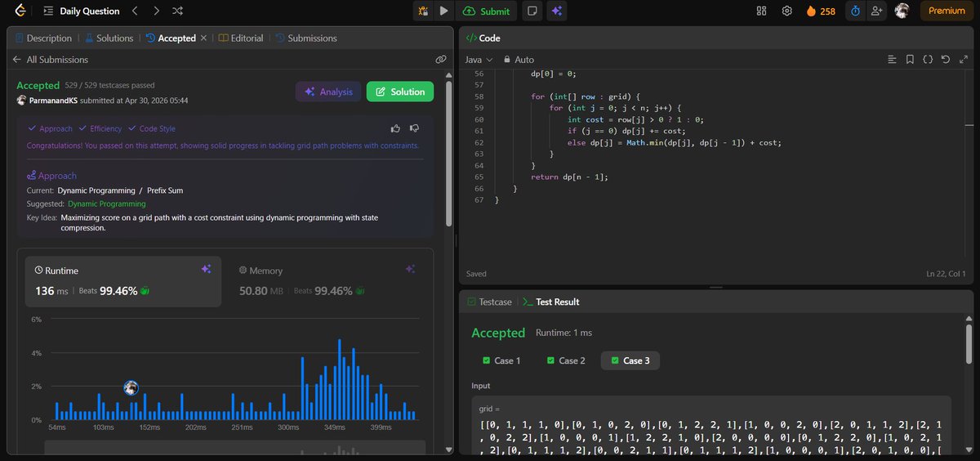Thumbs down the analysis feedback

point(414,128)
